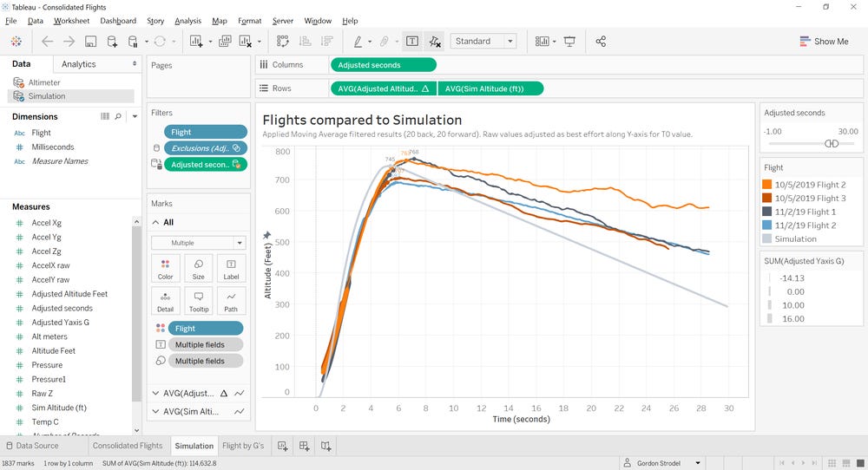Screen dimensions: 868x470
Task: Toggle Show Mark Labels toolbar button
Action: coord(412,42)
